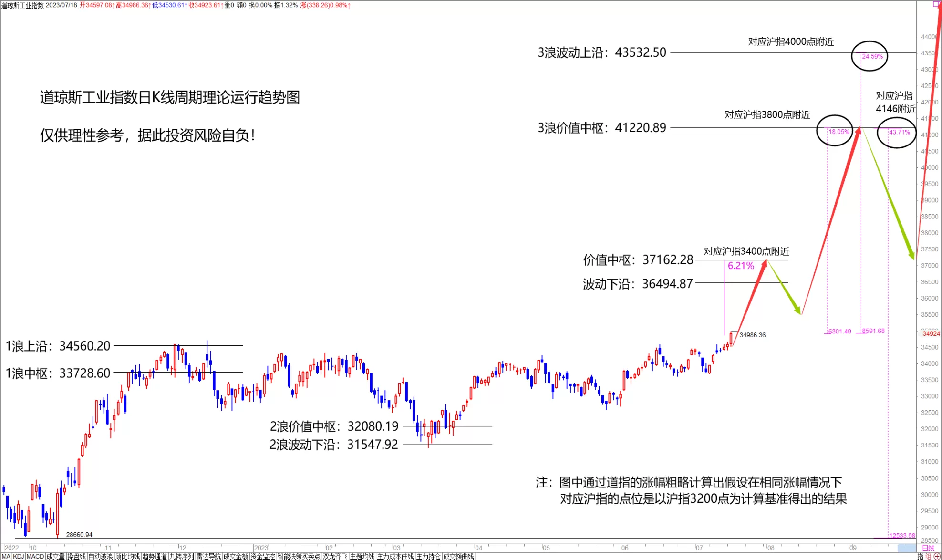The width and height of the screenshot is (942, 560).
Task: Click the date 2023/07/18 in header
Action: (61, 5)
